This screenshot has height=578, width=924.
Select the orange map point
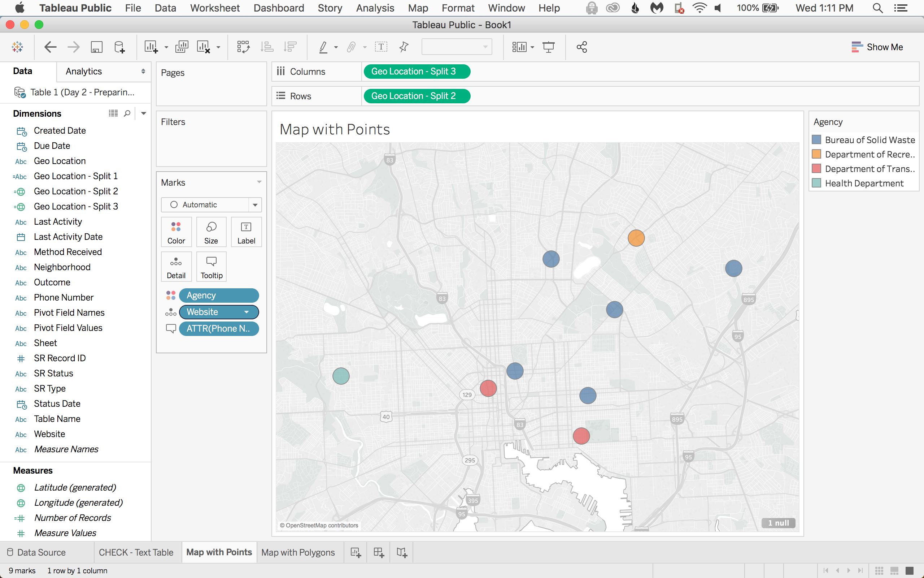pos(636,238)
